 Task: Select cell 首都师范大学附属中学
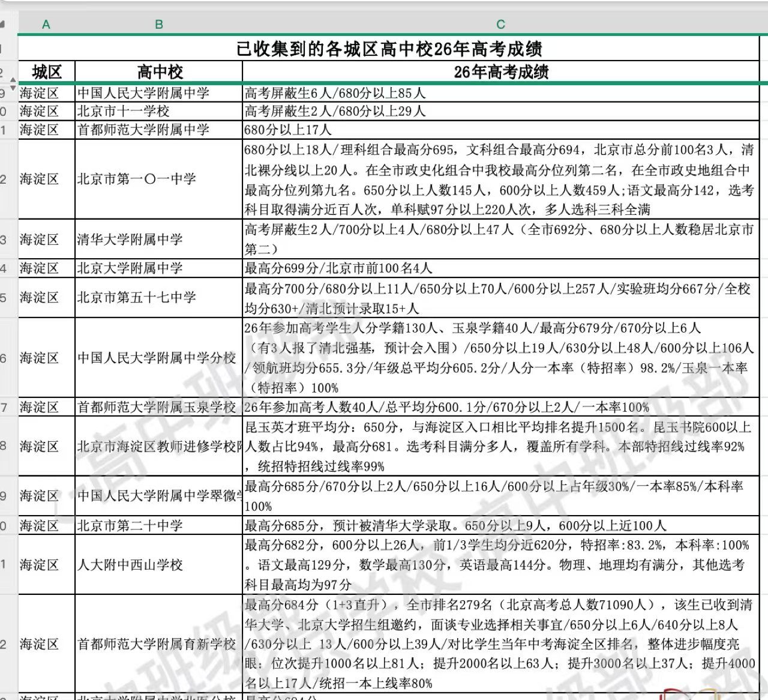click(x=159, y=130)
